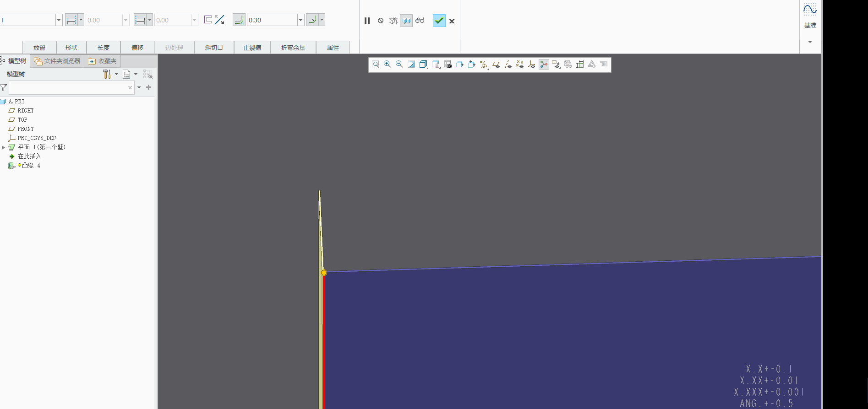Open the display style cube icon
The width and height of the screenshot is (868, 409).
[x=424, y=65]
